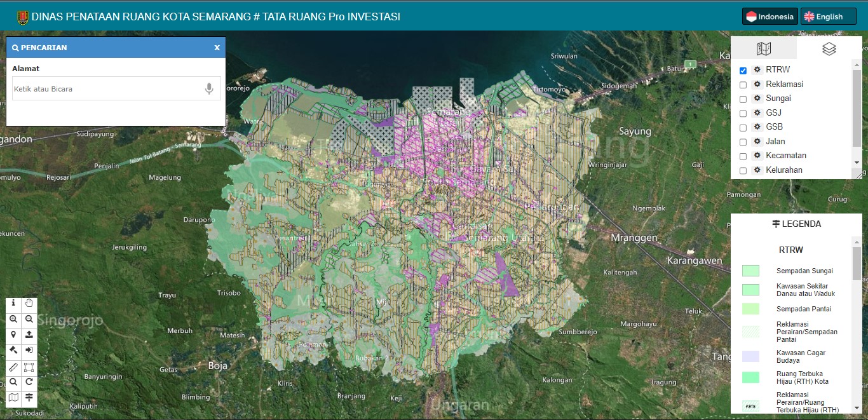
Task: Switch language to Indonesia
Action: [770, 17]
